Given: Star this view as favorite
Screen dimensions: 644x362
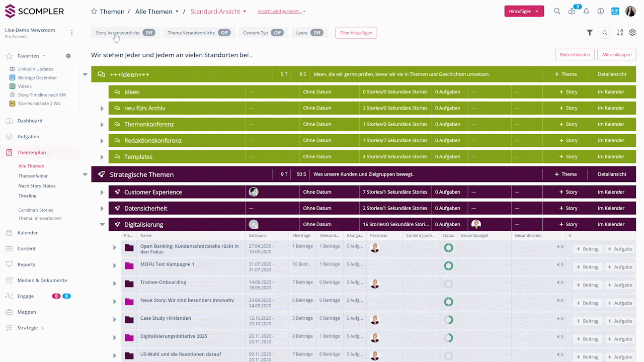Looking at the screenshot, I should [94, 11].
